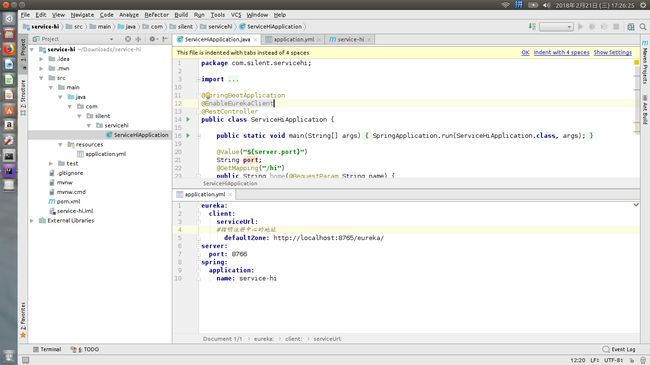Expand the test folder

pos(51,164)
